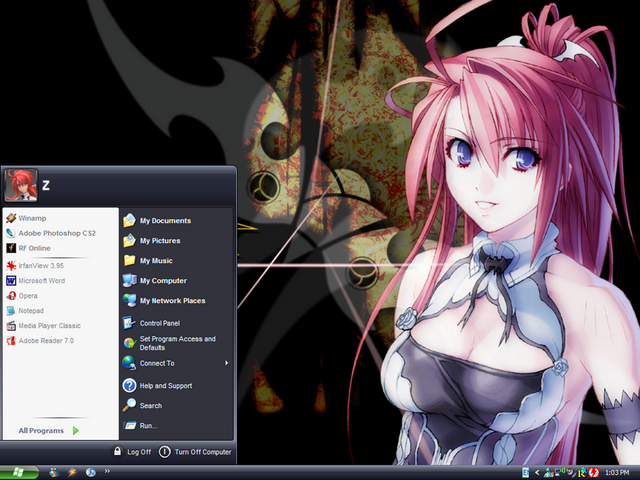Image resolution: width=640 pixels, height=480 pixels.
Task: Start RF Online from the Start menu
Action: 29,248
